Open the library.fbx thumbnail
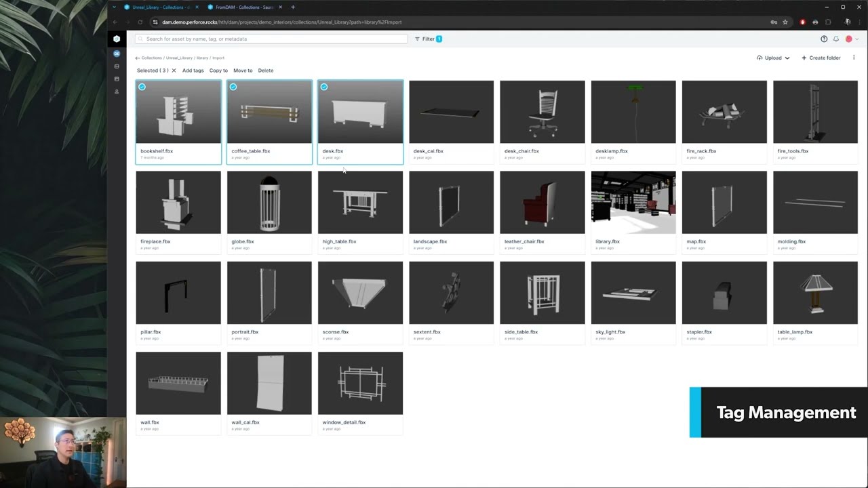 pos(633,202)
